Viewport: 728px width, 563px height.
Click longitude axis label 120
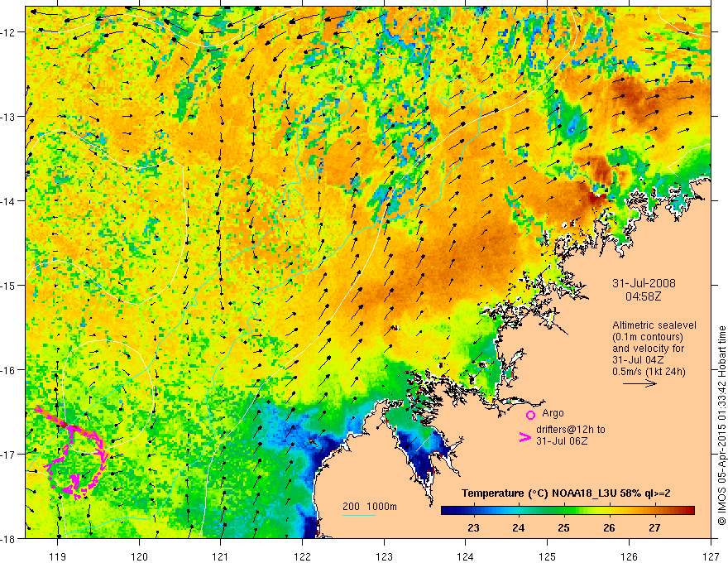point(139,556)
